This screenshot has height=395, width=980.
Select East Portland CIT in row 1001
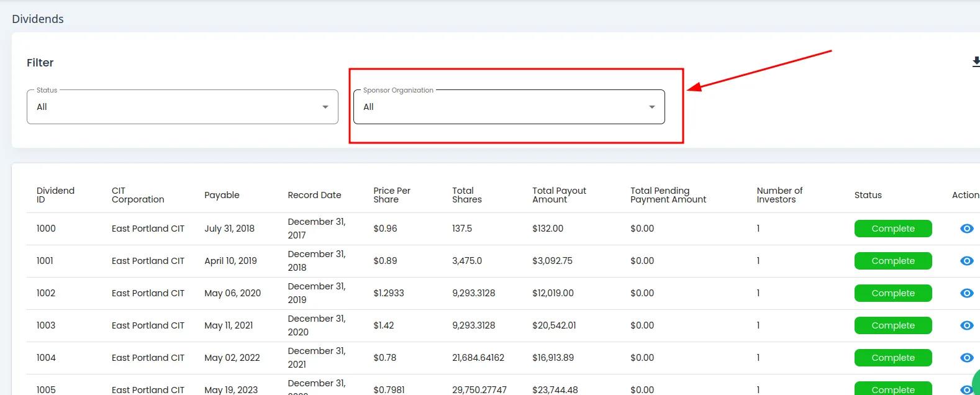pyautogui.click(x=148, y=261)
